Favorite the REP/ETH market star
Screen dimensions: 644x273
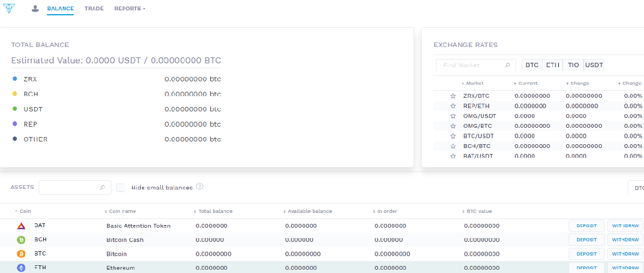[x=453, y=106]
